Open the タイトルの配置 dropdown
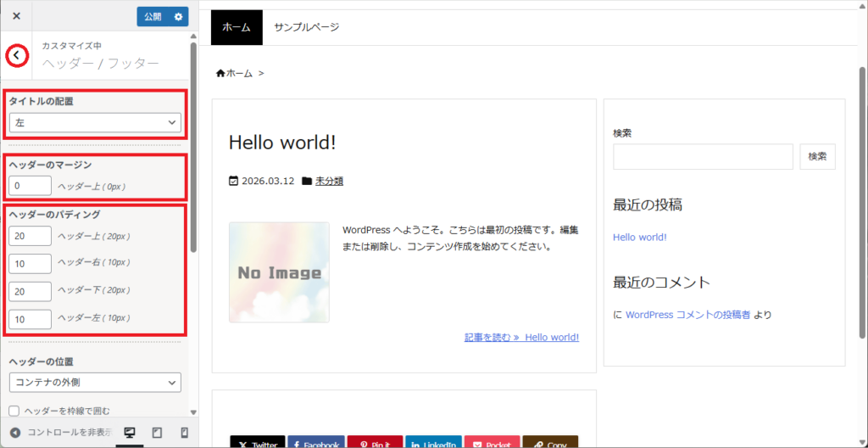The width and height of the screenshot is (868, 448). [95, 122]
